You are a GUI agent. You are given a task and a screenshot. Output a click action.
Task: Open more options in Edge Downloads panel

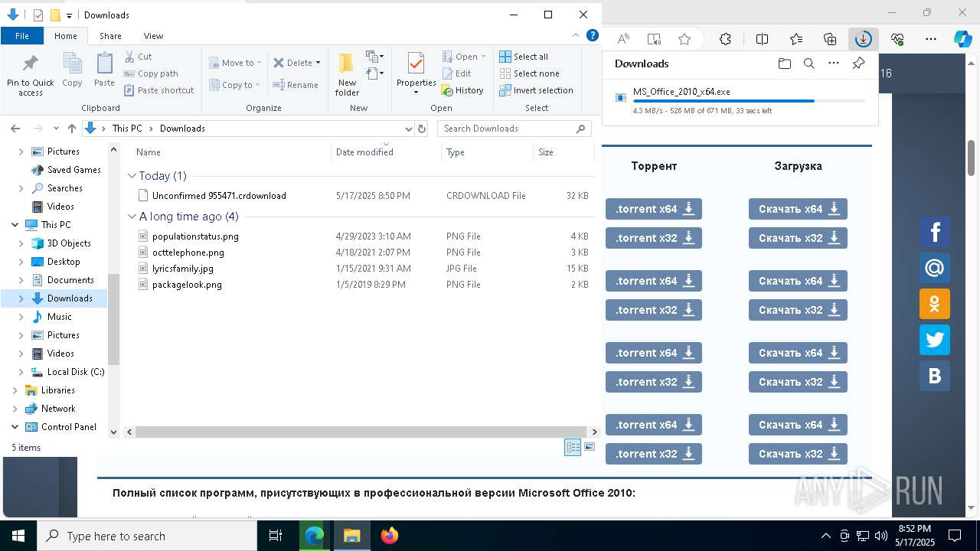[x=834, y=64]
